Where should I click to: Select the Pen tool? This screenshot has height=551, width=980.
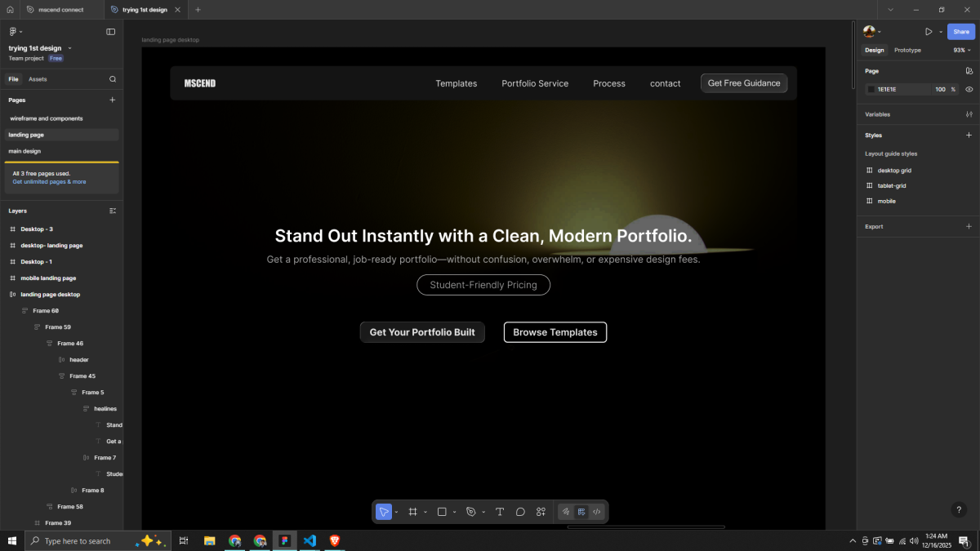click(x=470, y=512)
